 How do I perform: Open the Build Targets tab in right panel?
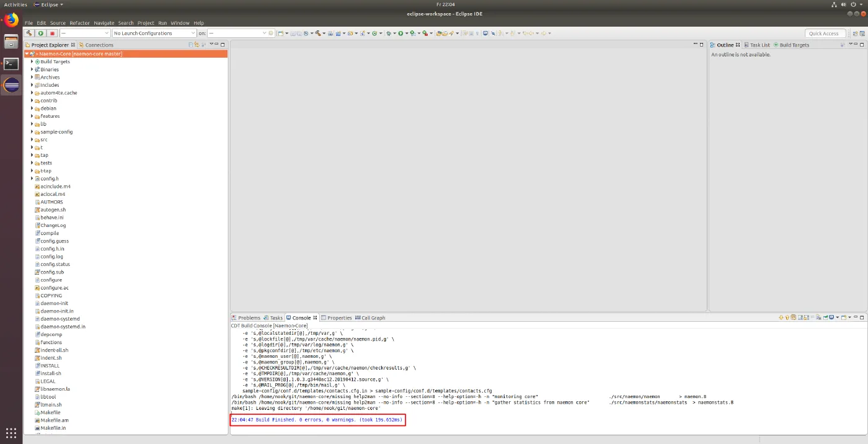(x=791, y=45)
